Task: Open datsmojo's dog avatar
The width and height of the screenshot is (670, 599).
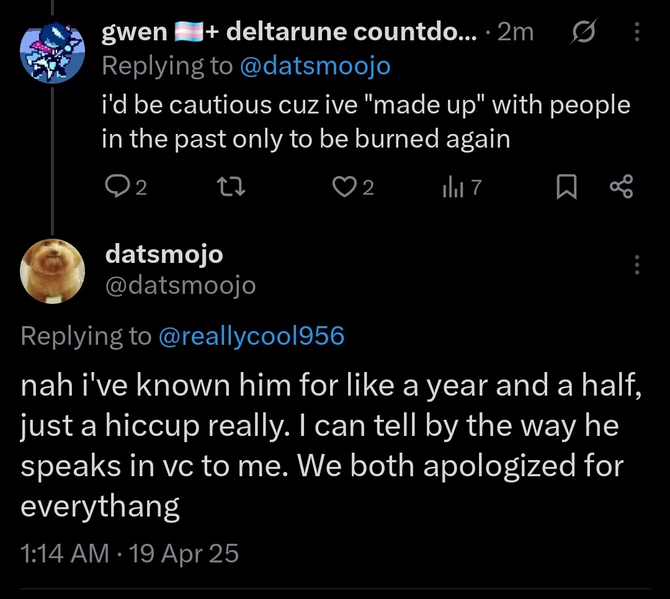Action: 46,272
